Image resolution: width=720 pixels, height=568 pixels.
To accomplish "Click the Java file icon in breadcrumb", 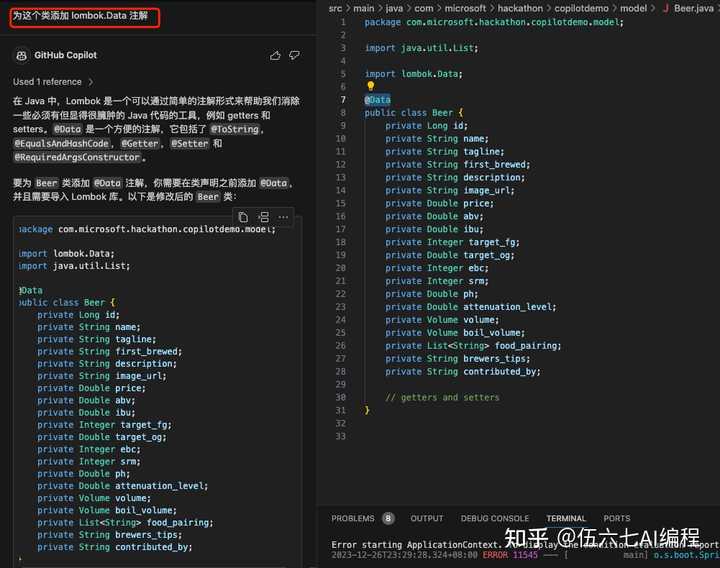I will [x=666, y=8].
